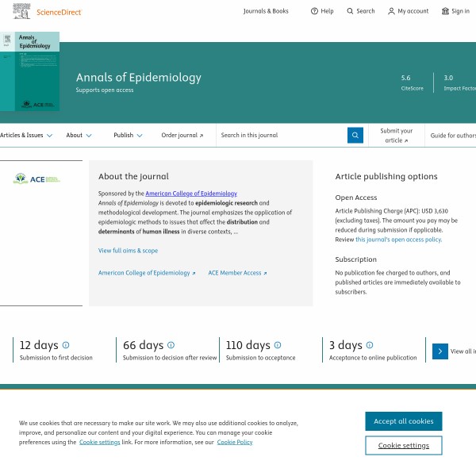Click in the Search in this journal field
476x476 pixels.
pyautogui.click(x=281, y=136)
